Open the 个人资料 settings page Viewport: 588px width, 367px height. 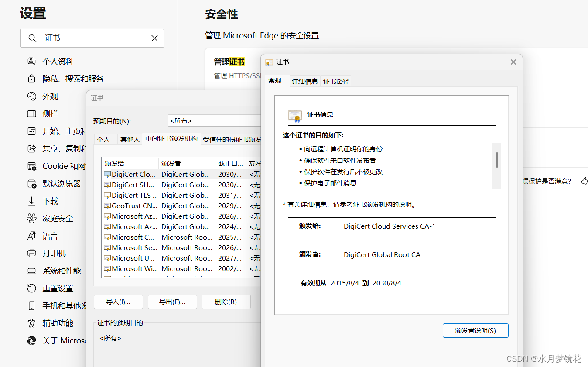pyautogui.click(x=58, y=62)
